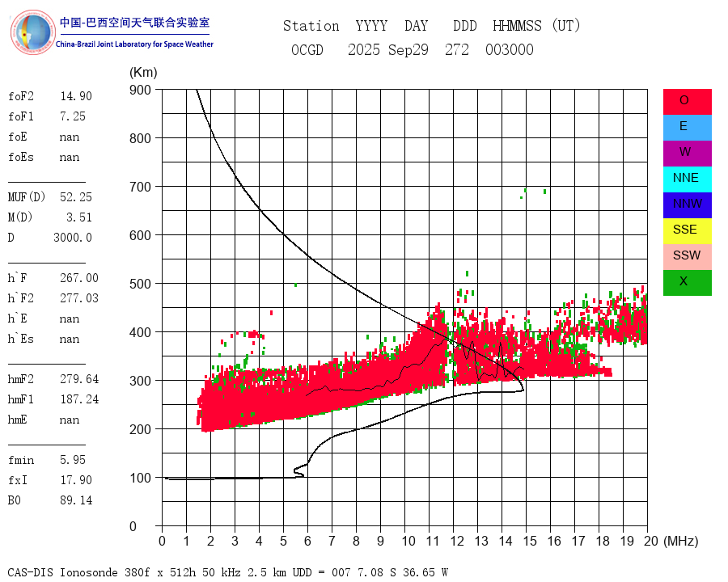Click the (UT) header label
This screenshot has width=728, height=582.
pos(566,26)
